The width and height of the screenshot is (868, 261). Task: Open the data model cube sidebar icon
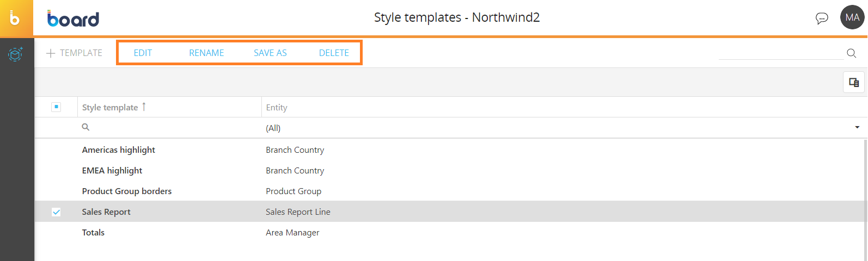click(15, 54)
